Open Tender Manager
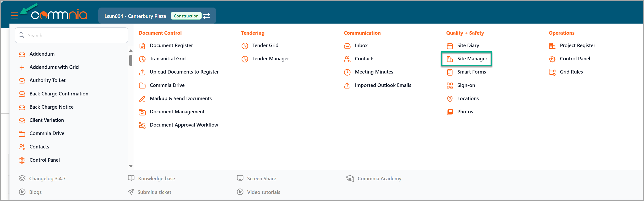The width and height of the screenshot is (644, 201). point(271,59)
